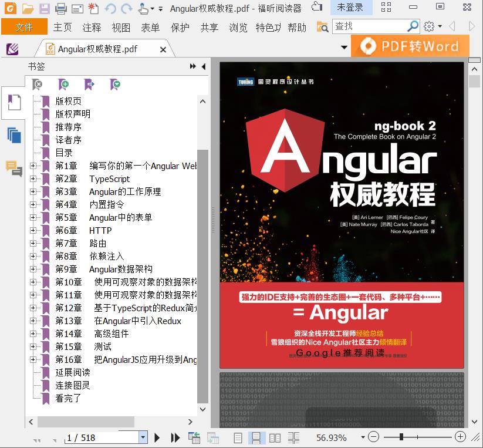Open the 延展阅读 bookmark

73,372
